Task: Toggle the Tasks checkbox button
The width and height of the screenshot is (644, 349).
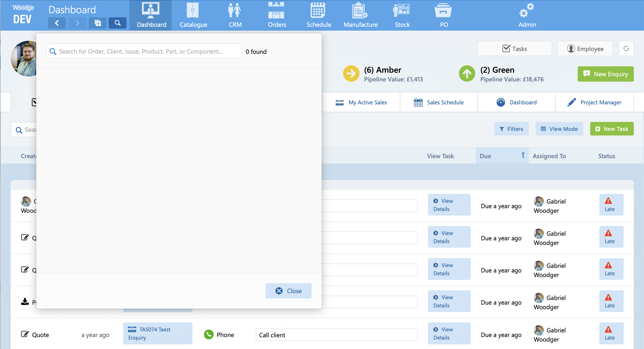Action: 514,49
